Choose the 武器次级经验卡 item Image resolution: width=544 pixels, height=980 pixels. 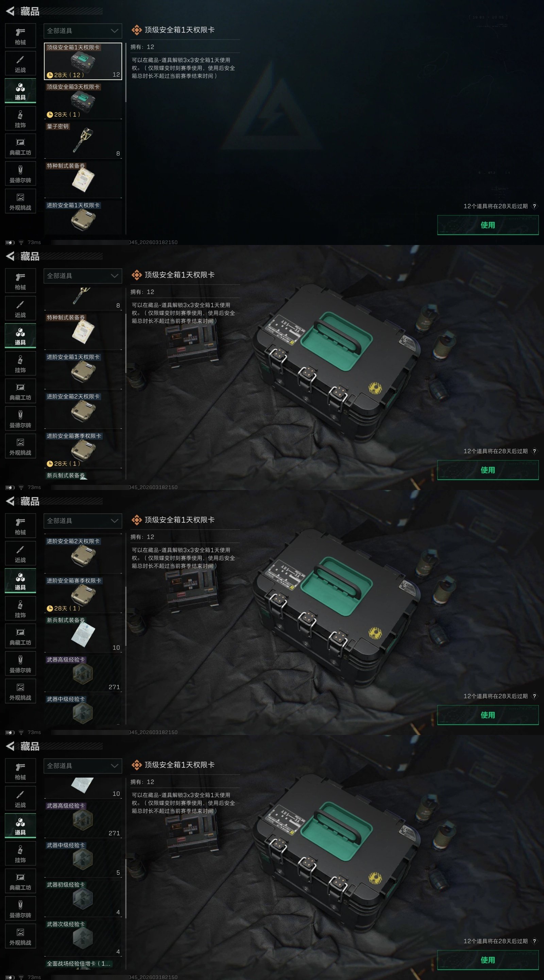(x=83, y=938)
